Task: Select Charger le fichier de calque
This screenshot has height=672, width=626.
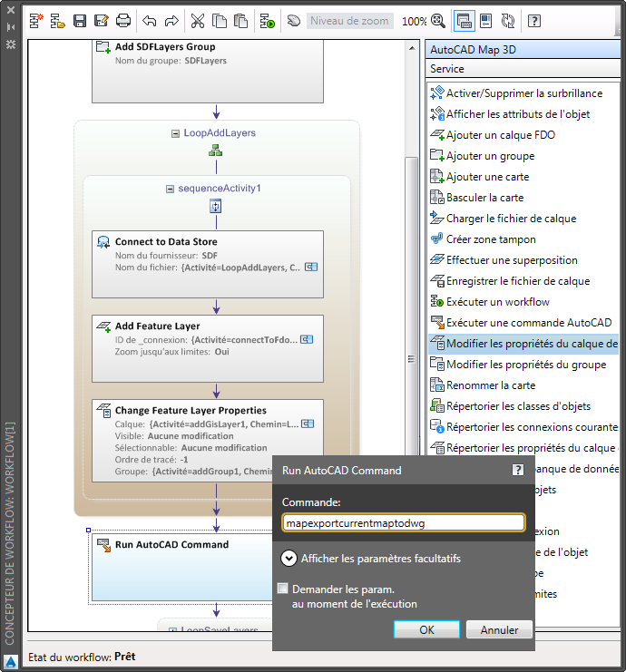Action: tap(524, 219)
